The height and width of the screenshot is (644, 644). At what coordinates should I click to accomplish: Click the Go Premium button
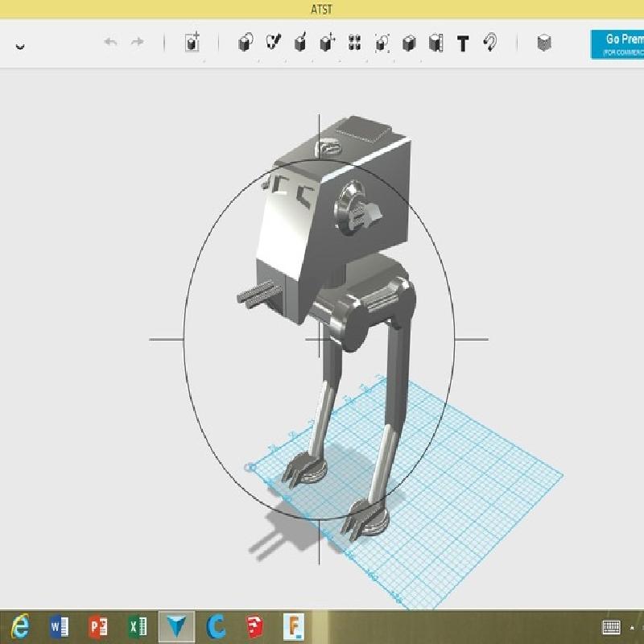point(617,44)
